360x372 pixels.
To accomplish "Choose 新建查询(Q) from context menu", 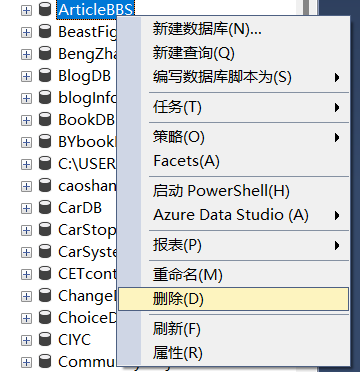I will [x=233, y=53].
